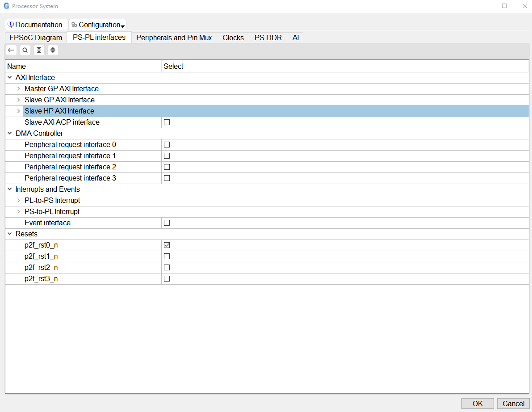Switch to the Clocks tab
This screenshot has width=532, height=412.
[x=233, y=38]
